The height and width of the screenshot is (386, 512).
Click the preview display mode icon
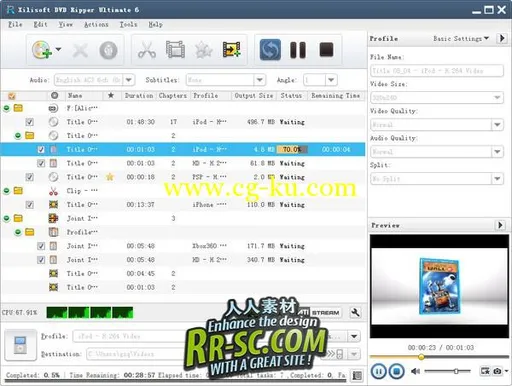(485, 371)
